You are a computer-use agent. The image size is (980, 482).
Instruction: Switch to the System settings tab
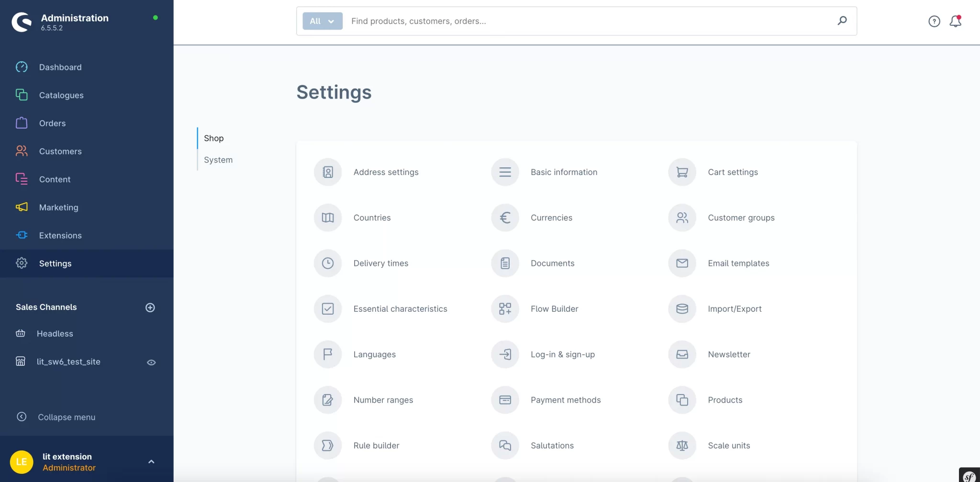(x=218, y=160)
